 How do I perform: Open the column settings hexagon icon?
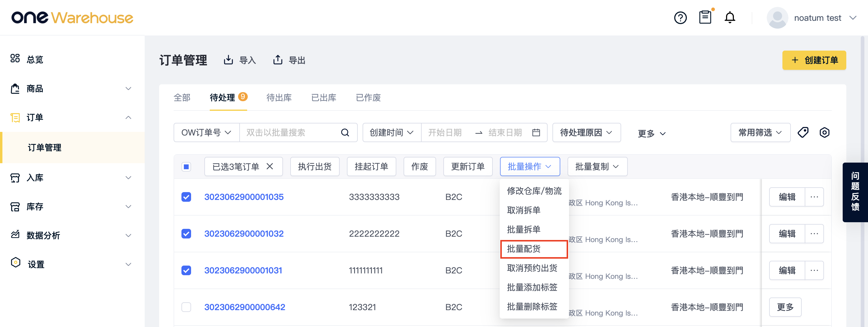pos(824,132)
